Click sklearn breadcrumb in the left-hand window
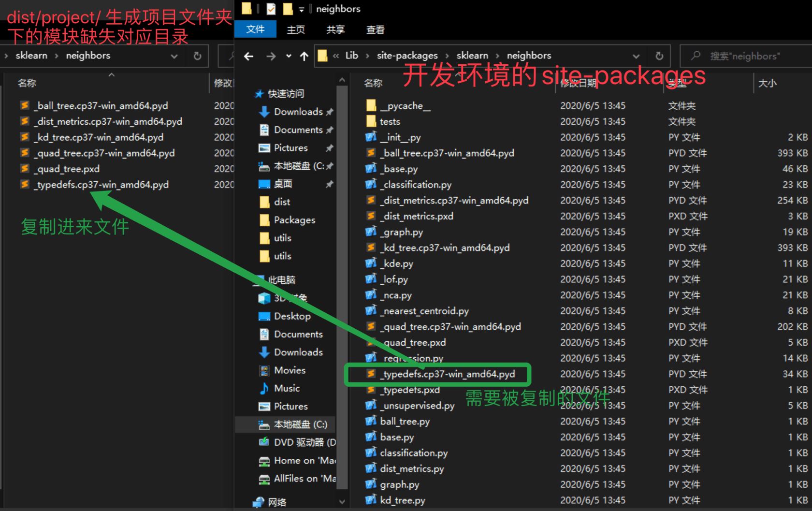The height and width of the screenshot is (511, 812). 31,56
